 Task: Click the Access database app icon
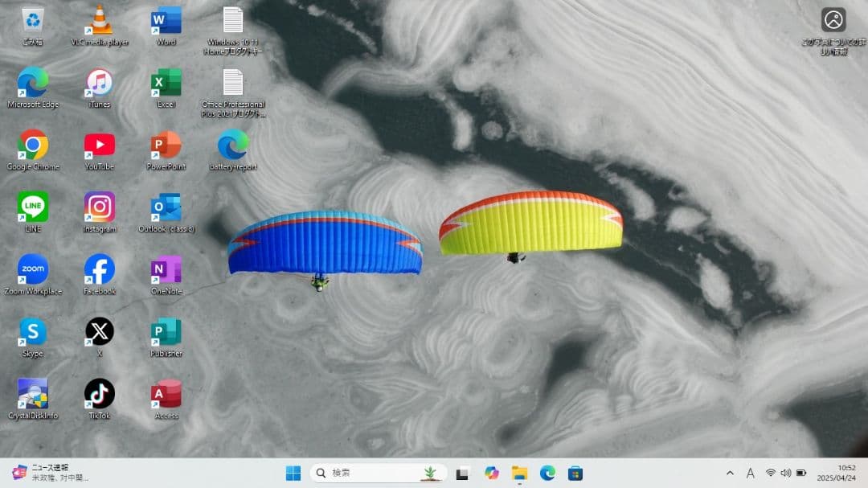[166, 394]
